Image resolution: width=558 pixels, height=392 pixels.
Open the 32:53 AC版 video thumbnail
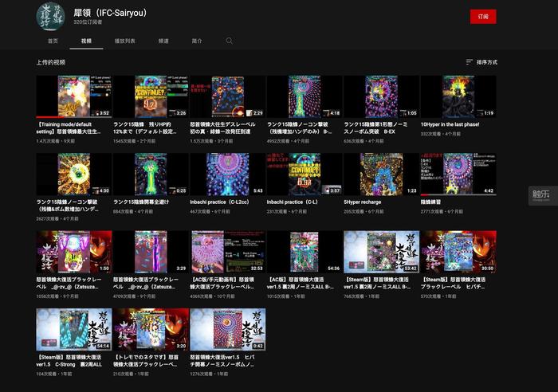coord(228,252)
